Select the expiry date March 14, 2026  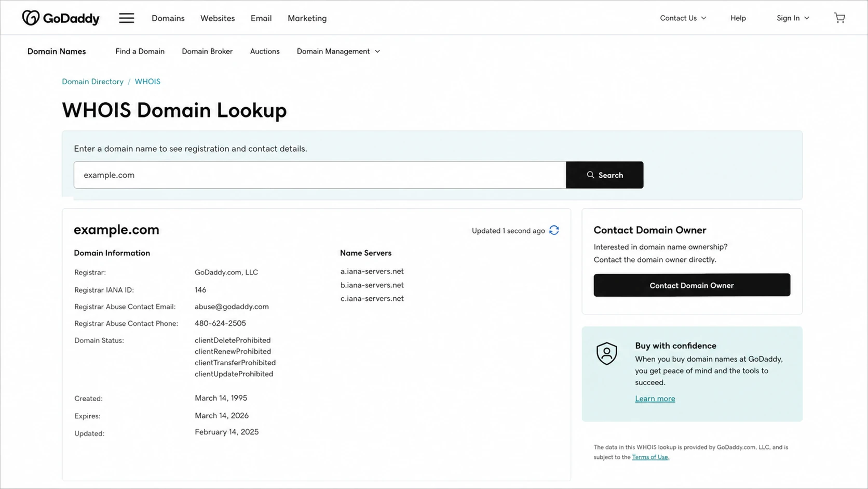pos(222,416)
